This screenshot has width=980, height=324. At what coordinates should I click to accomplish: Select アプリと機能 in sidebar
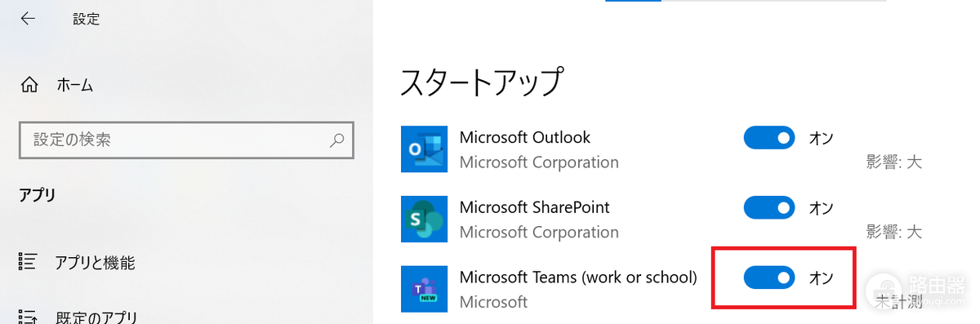[x=95, y=263]
